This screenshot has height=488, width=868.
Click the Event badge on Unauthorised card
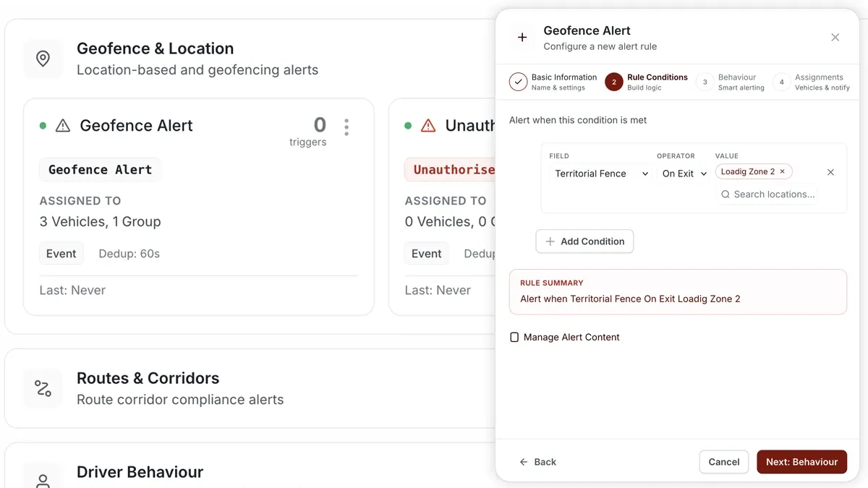427,254
